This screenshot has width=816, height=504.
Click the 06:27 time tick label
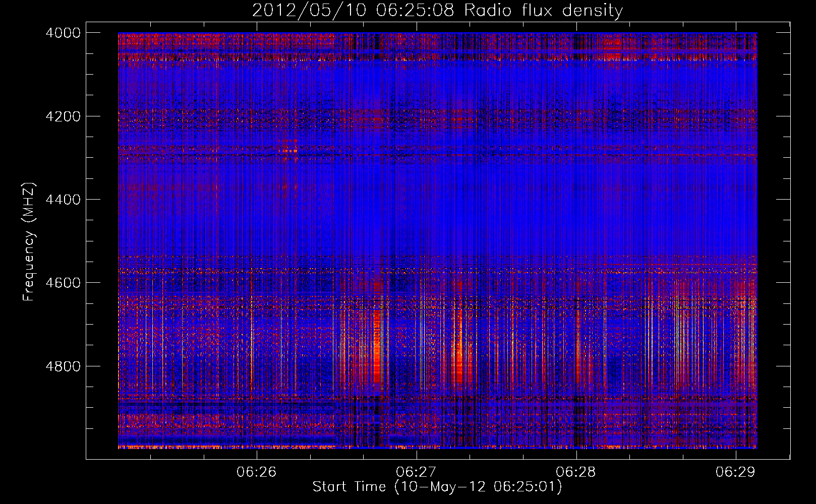[416, 472]
